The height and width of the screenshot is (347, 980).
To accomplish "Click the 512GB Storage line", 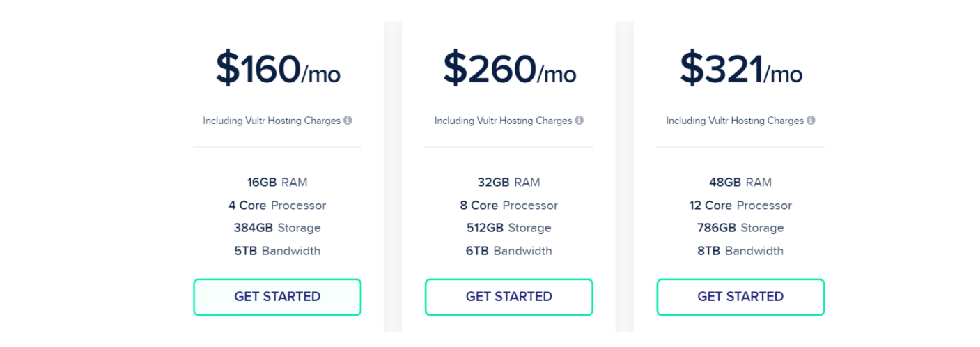I will [509, 228].
